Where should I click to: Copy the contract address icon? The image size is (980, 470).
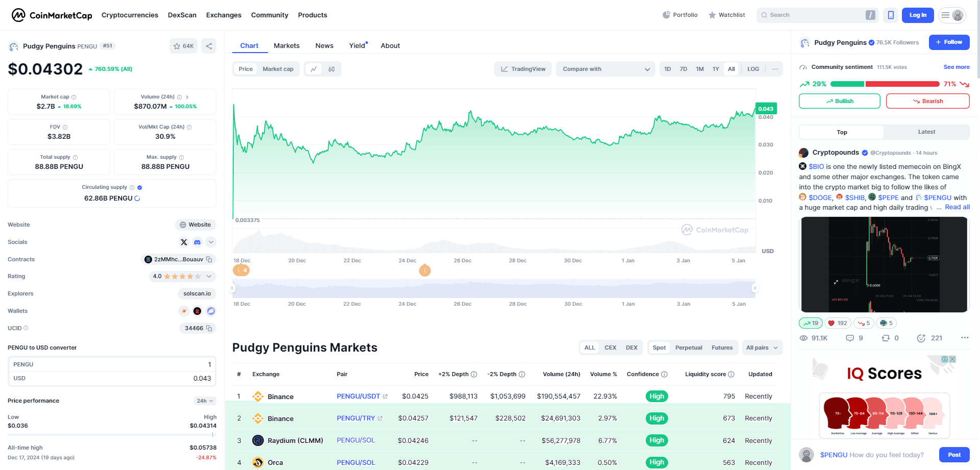point(209,259)
